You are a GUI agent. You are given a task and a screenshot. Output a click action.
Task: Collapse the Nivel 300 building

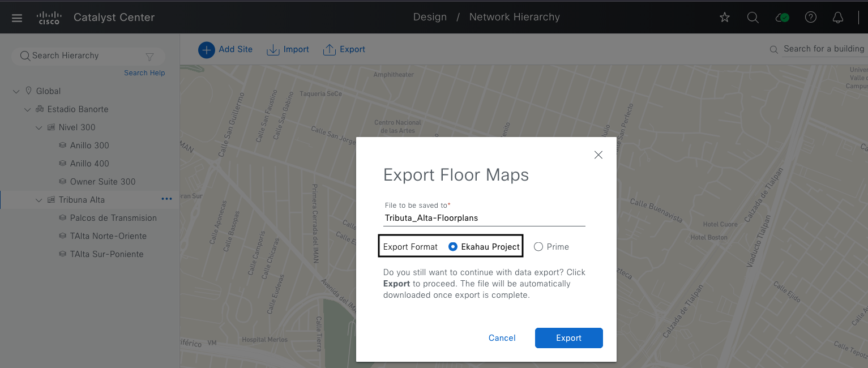coord(39,127)
